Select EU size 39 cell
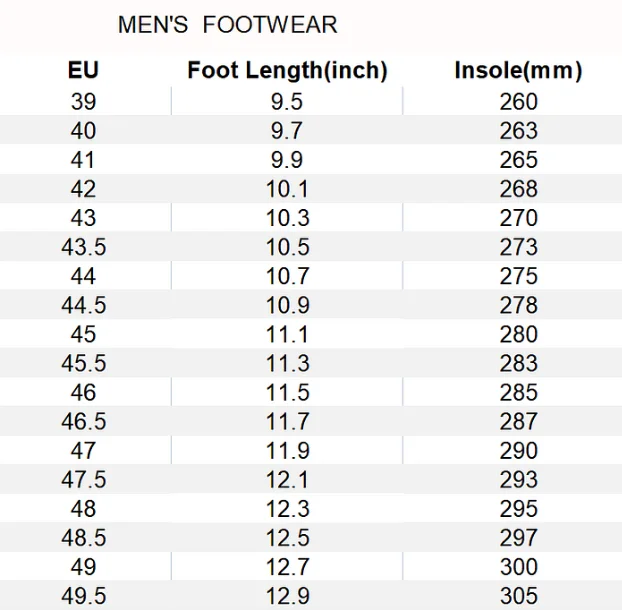The width and height of the screenshot is (622, 610). [x=83, y=101]
